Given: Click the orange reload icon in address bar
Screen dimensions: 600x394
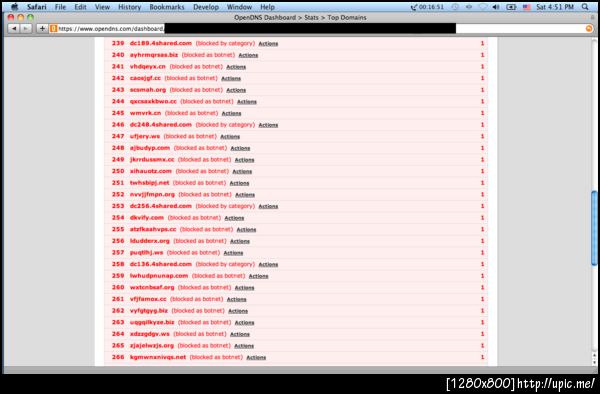Looking at the screenshot, I should pos(589,28).
